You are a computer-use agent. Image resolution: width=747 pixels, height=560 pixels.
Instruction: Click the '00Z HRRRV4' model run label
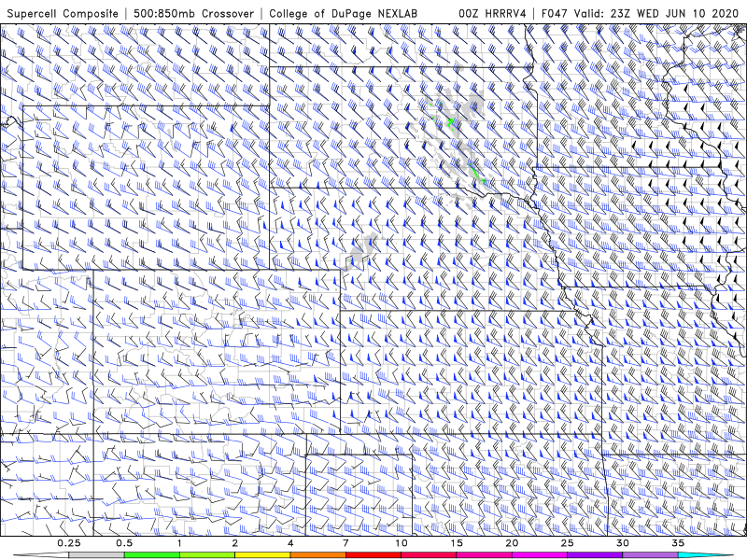[x=492, y=13]
